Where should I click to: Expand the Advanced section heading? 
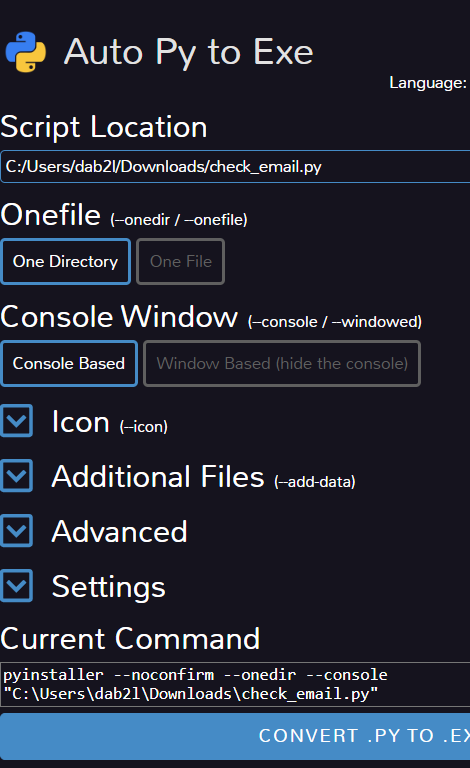pyautogui.click(x=119, y=532)
